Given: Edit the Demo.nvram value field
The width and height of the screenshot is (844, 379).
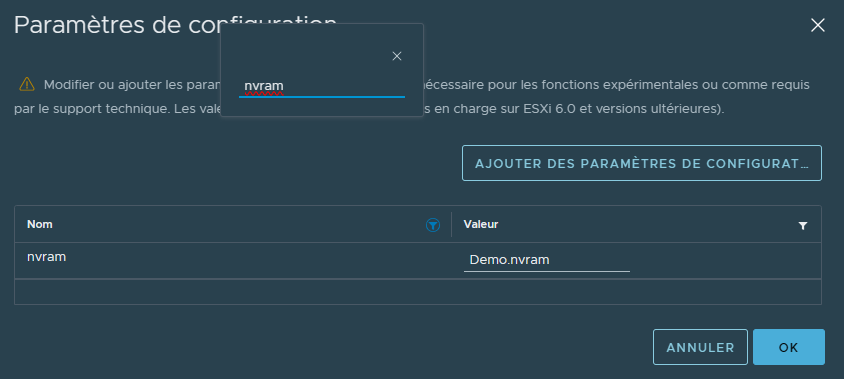Looking at the screenshot, I should pos(546,261).
